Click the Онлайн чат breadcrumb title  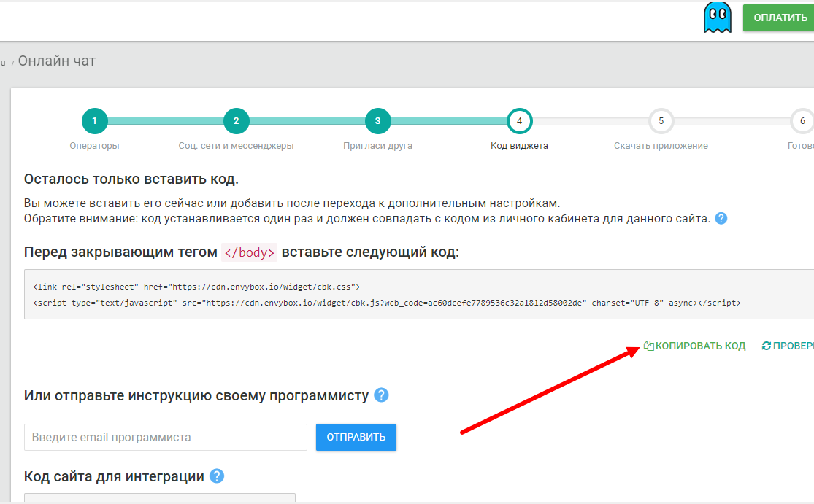pyautogui.click(x=57, y=61)
